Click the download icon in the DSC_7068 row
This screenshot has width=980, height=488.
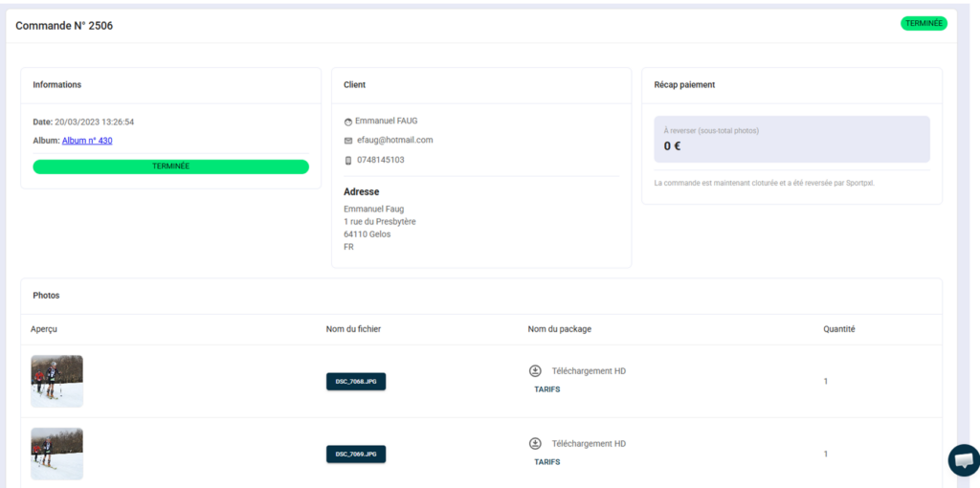[x=535, y=371]
